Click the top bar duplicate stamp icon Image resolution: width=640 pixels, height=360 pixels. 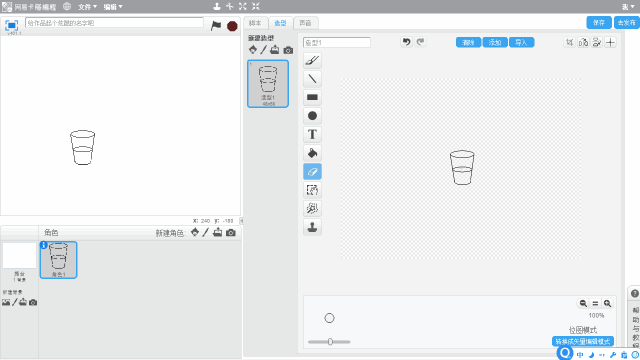point(217,6)
